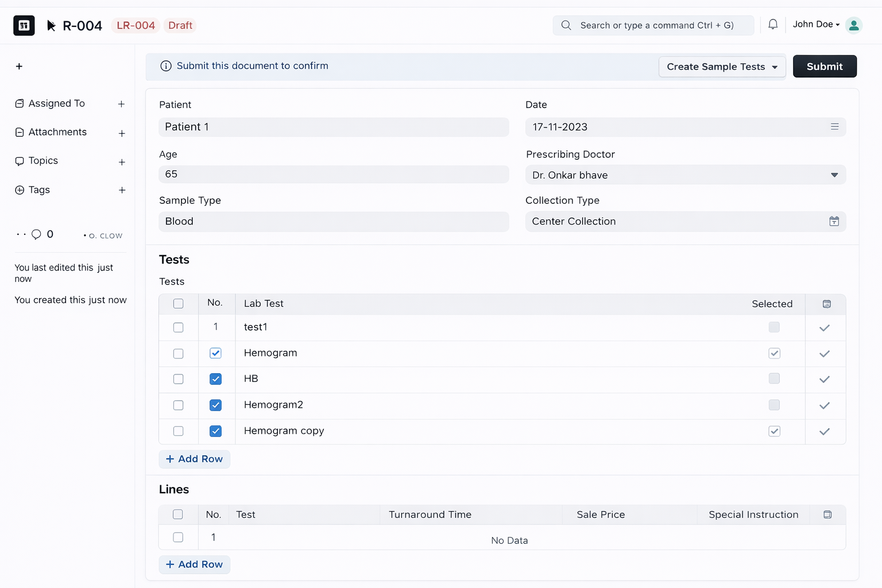Click the comments bubble icon in sidebar
This screenshot has width=882, height=588.
[36, 234]
